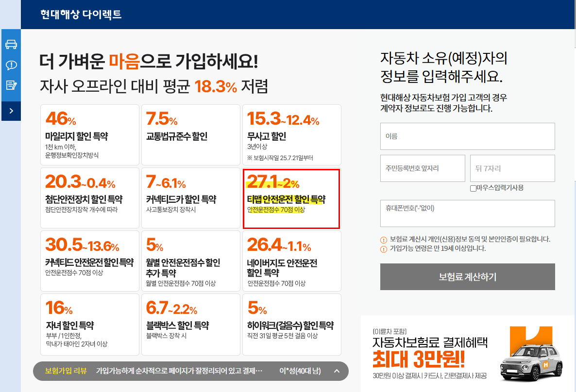Click reviewer name 이*성(40대 남)
Image resolution: width=576 pixels, height=392 pixels.
pos(300,371)
